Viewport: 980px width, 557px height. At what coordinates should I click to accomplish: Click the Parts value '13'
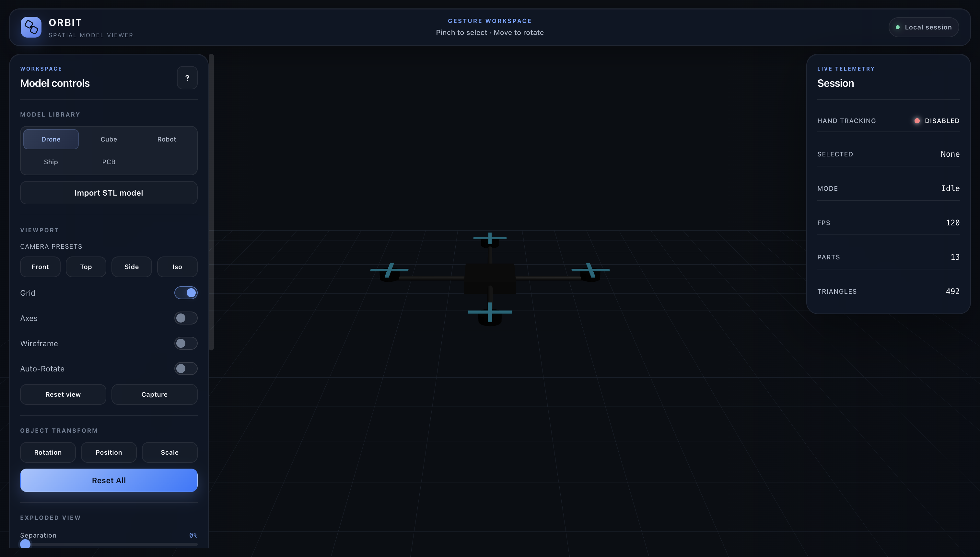(955, 257)
